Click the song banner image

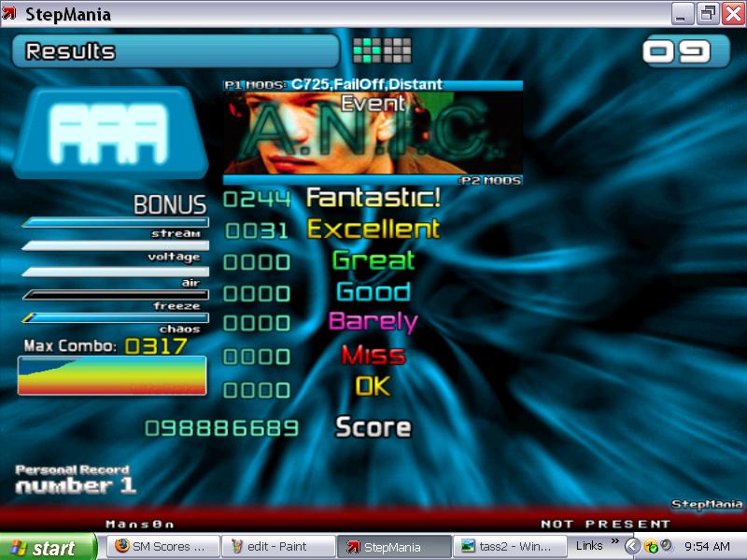373,133
